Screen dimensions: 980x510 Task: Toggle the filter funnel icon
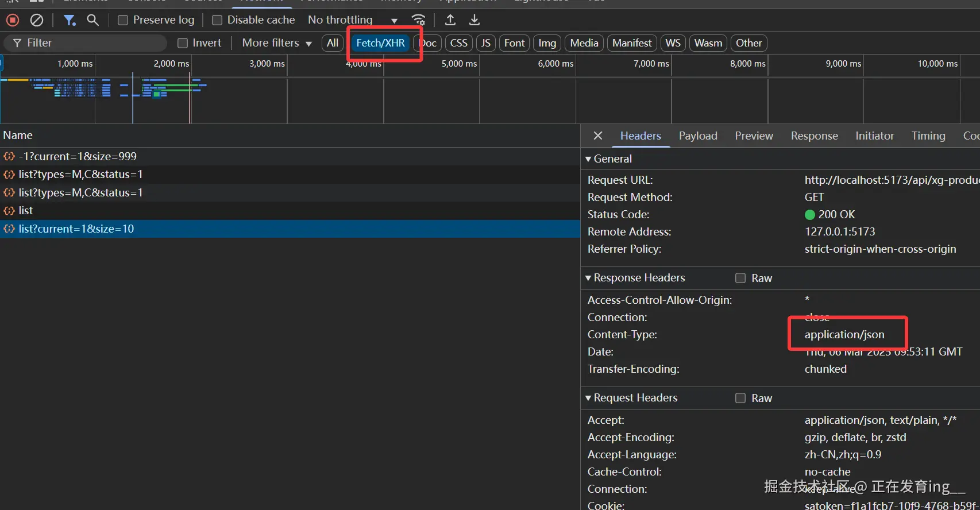[x=70, y=20]
